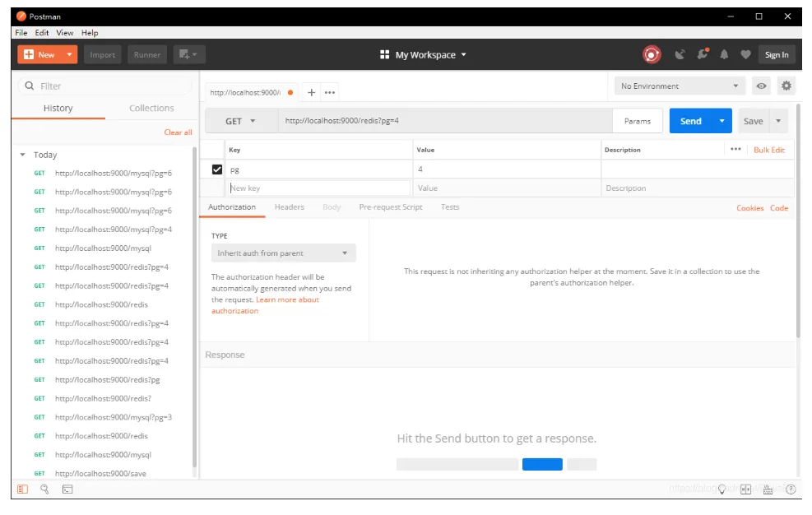Open the View menu
Image resolution: width=812 pixels, height=515 pixels.
(65, 33)
